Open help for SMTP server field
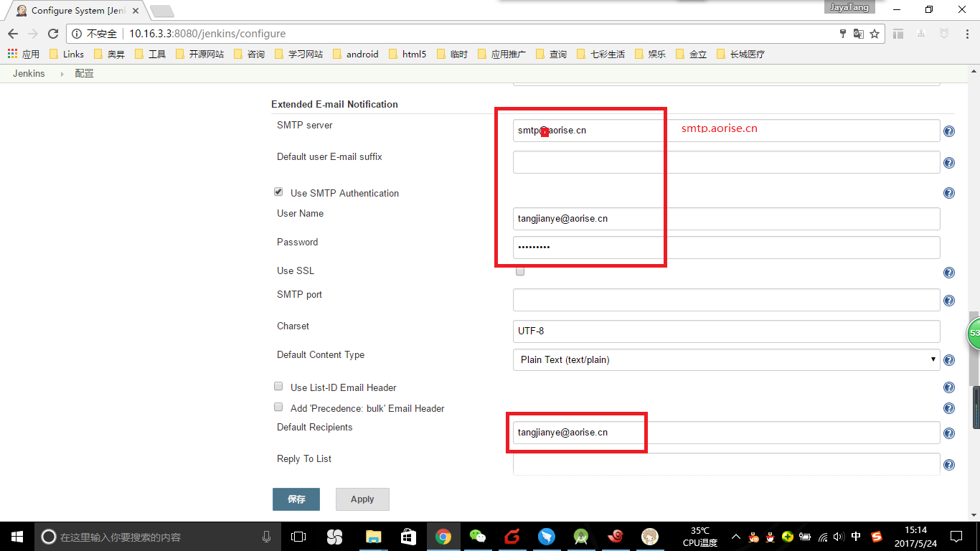Viewport: 980px width, 551px height. pos(949,131)
